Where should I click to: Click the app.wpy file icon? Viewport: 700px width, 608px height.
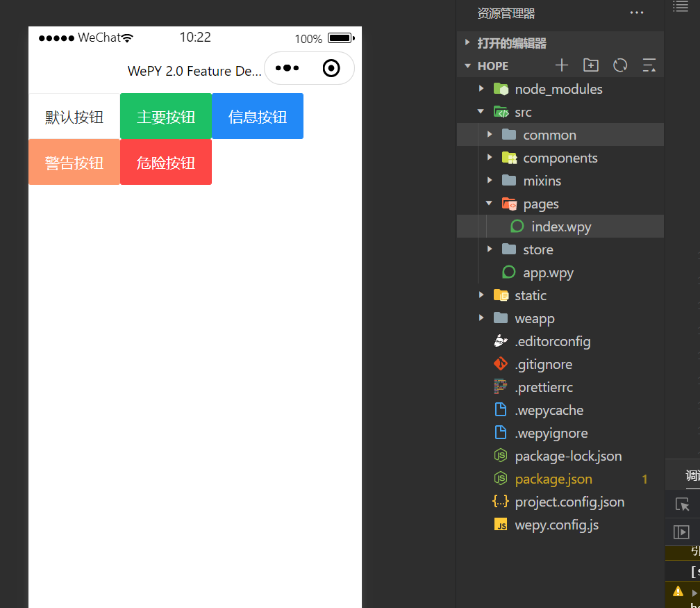tap(508, 272)
